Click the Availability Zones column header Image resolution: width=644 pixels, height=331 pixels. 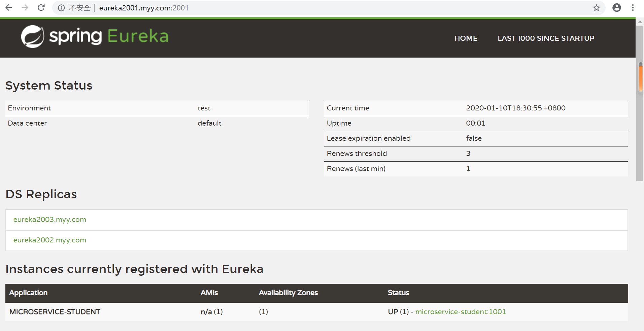pos(288,293)
